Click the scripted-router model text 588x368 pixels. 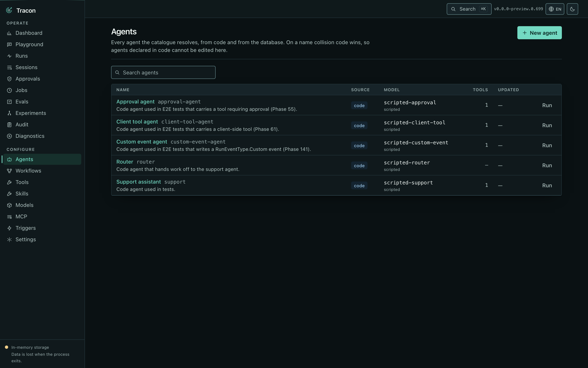(407, 163)
